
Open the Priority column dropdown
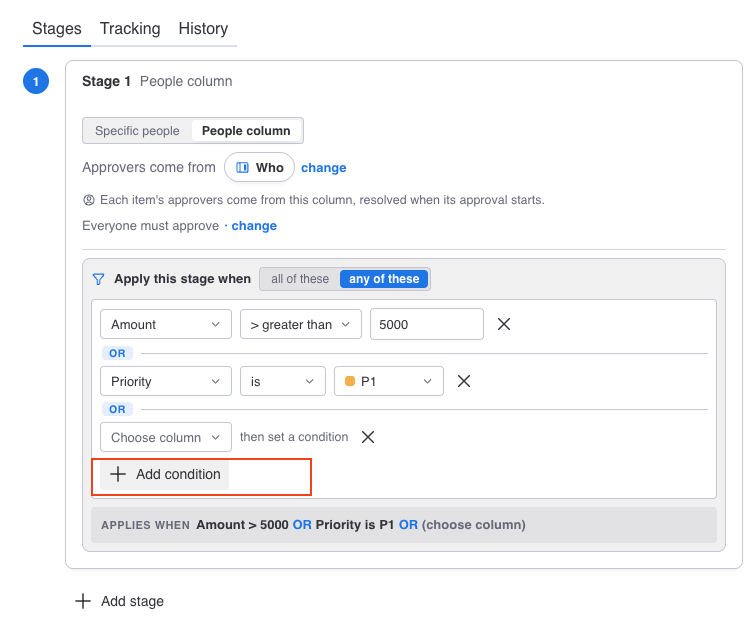point(166,381)
